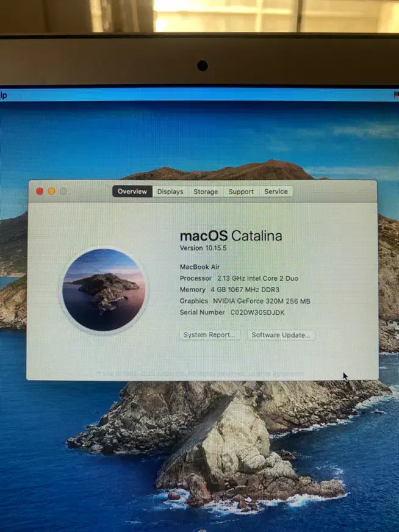The width and height of the screenshot is (399, 532).
Task: Click the Software Update button
Action: click(281, 335)
